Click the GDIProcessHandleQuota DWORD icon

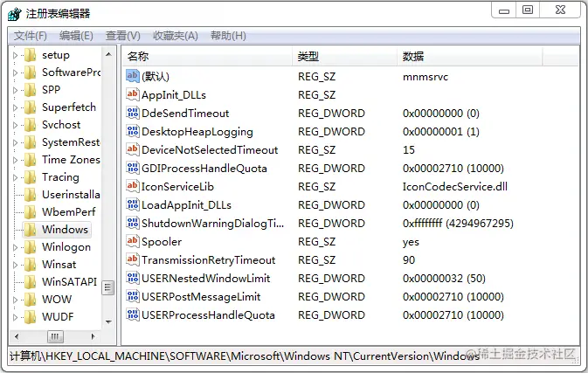(133, 168)
